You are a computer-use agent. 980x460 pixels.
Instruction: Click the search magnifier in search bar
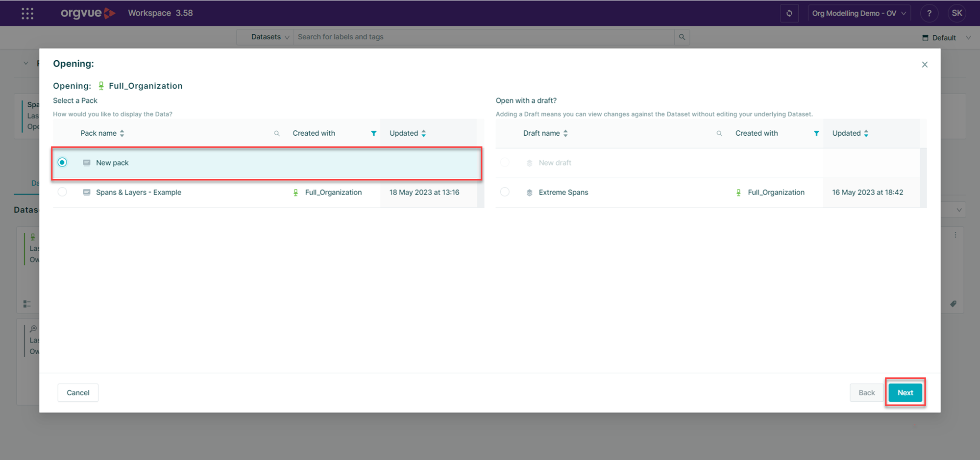pos(682,37)
